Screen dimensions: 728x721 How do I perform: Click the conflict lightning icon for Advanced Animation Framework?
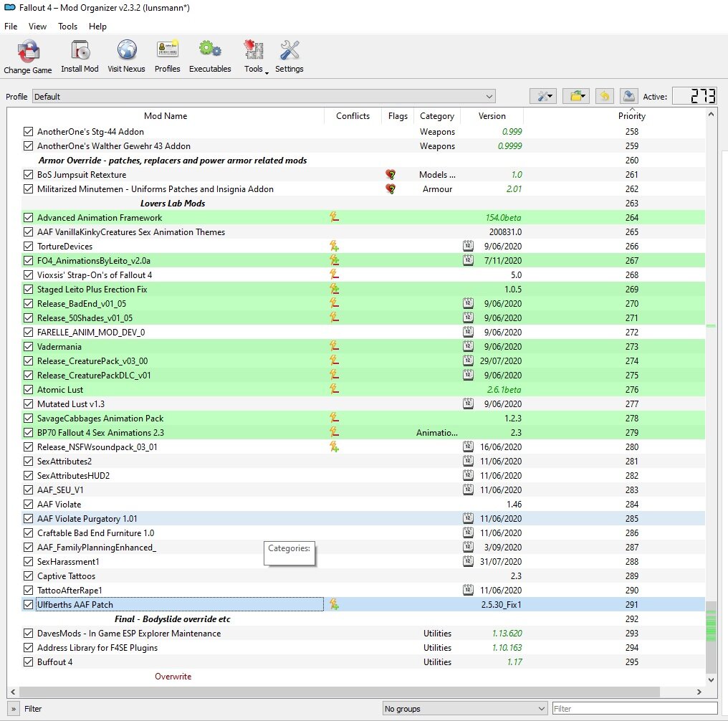[334, 217]
